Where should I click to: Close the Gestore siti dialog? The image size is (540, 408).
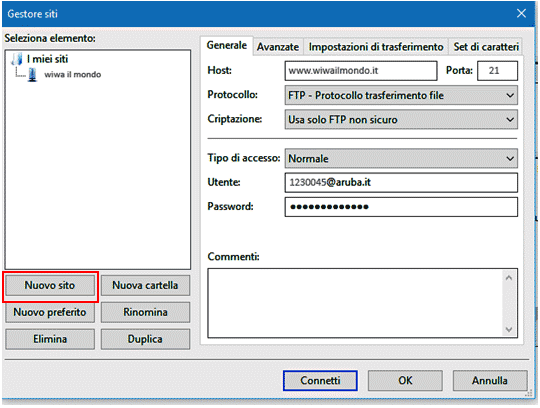(x=521, y=14)
